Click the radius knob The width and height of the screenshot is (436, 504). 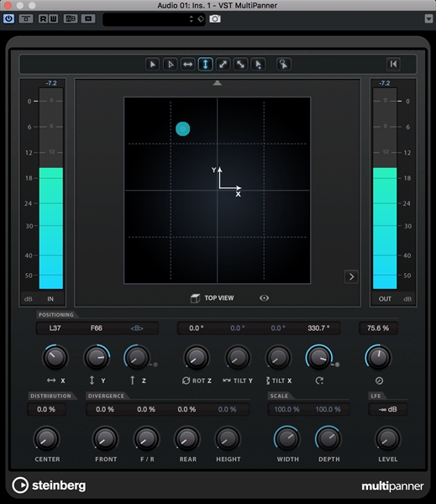pyautogui.click(x=378, y=358)
